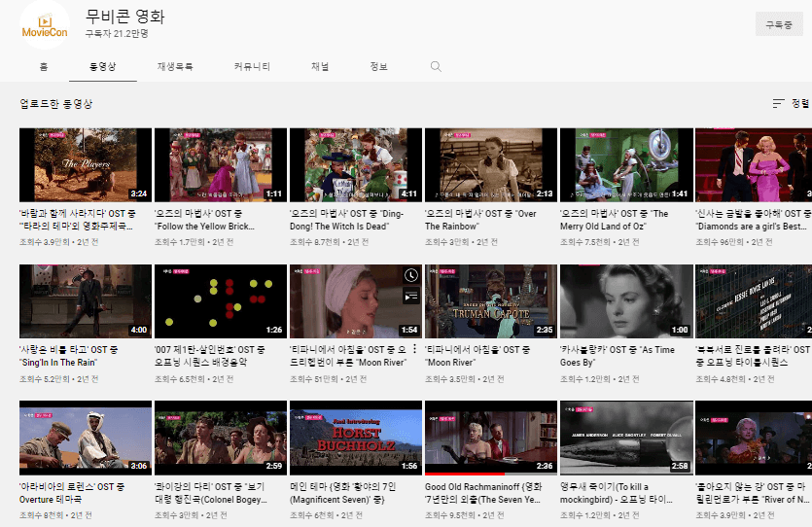Screen dimensions: 812x527
Task: Click the Magnificent Seven 메인 테마 title
Action: coord(343,493)
